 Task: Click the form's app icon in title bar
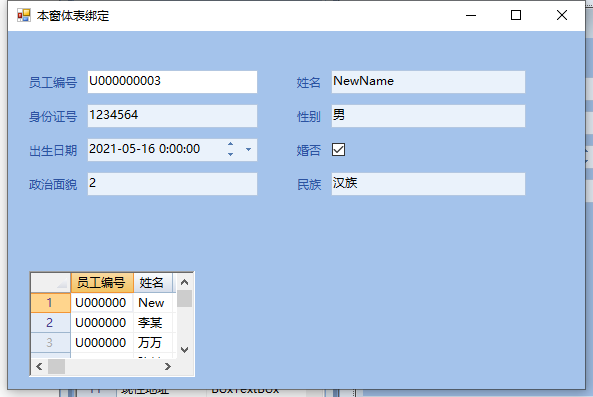pyautogui.click(x=24, y=15)
